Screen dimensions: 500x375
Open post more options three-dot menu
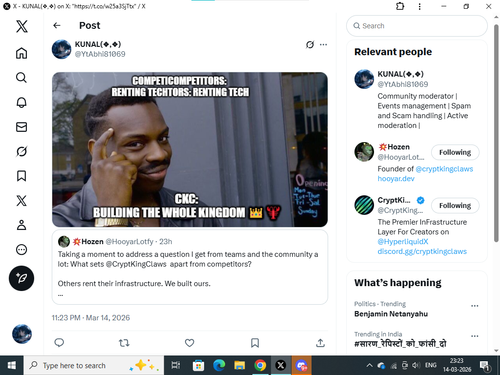(323, 45)
